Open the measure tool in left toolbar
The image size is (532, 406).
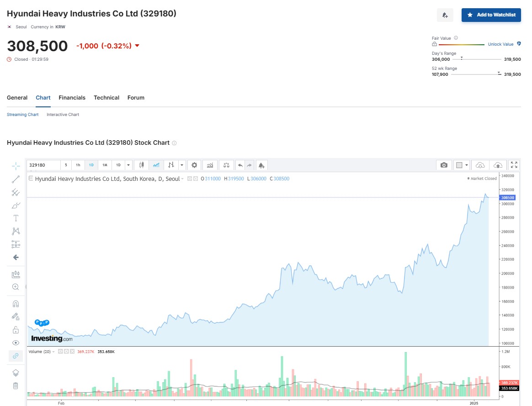pyautogui.click(x=16, y=274)
